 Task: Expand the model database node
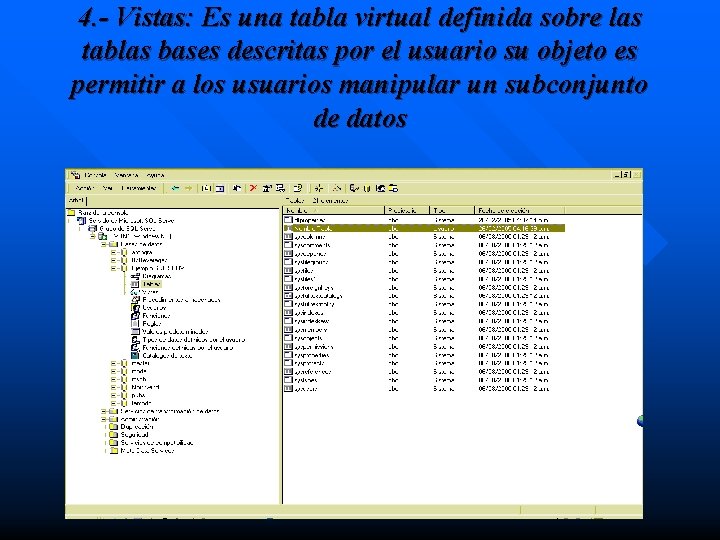click(113, 371)
